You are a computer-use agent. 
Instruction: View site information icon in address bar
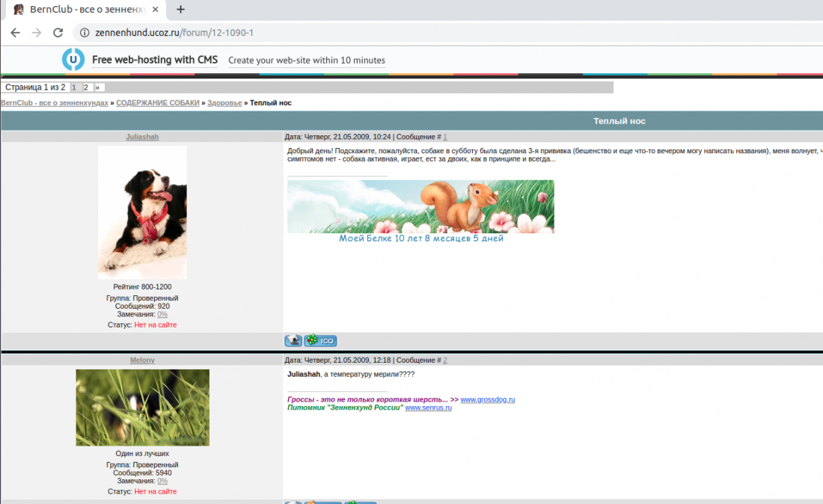[85, 32]
